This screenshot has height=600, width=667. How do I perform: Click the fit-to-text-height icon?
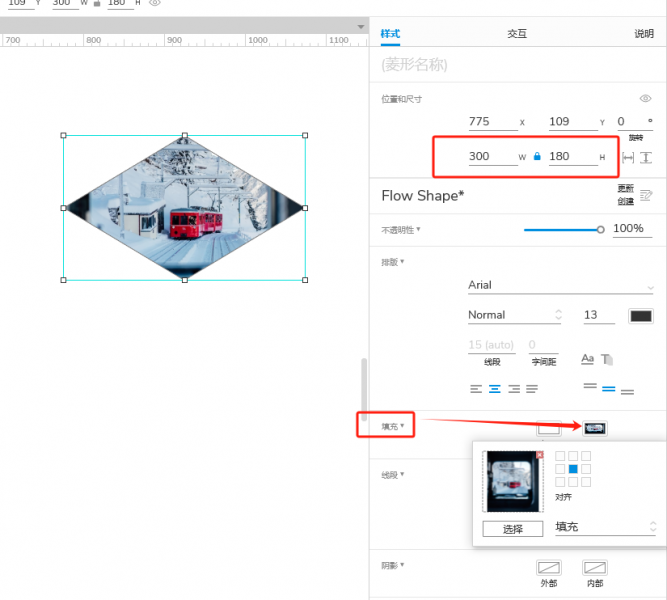click(x=646, y=157)
